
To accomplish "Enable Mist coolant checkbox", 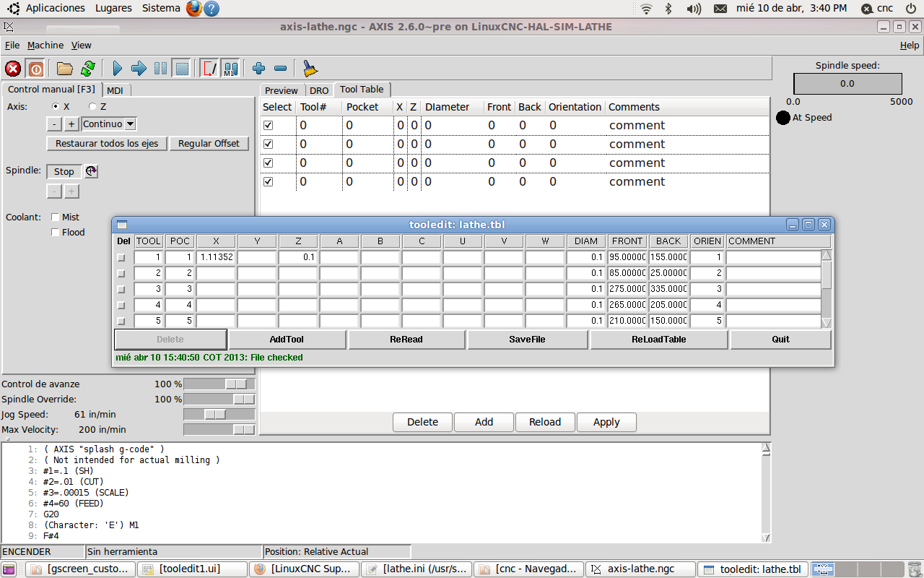I will click(x=55, y=217).
